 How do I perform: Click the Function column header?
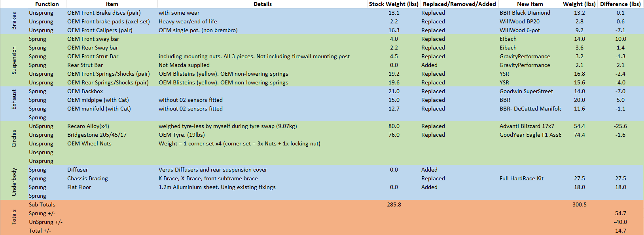[x=47, y=4]
